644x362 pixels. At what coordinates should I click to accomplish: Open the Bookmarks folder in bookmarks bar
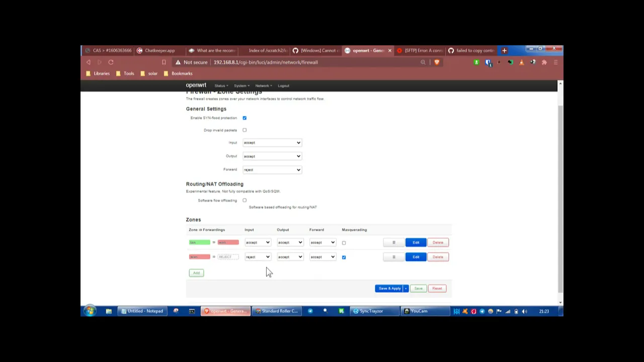coord(178,73)
